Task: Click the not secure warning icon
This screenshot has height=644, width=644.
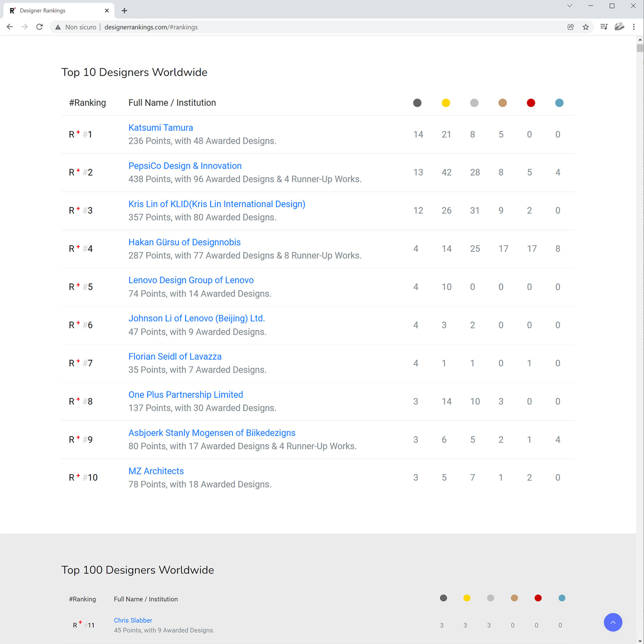Action: pos(58,27)
